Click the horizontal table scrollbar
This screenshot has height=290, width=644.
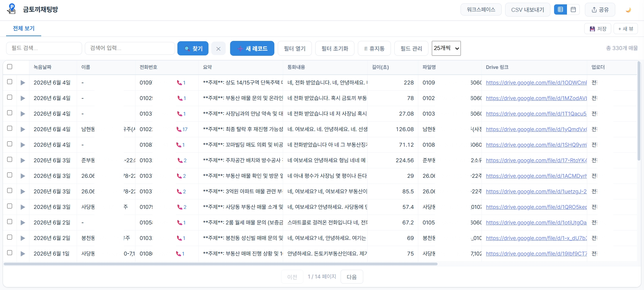[x=220, y=264]
